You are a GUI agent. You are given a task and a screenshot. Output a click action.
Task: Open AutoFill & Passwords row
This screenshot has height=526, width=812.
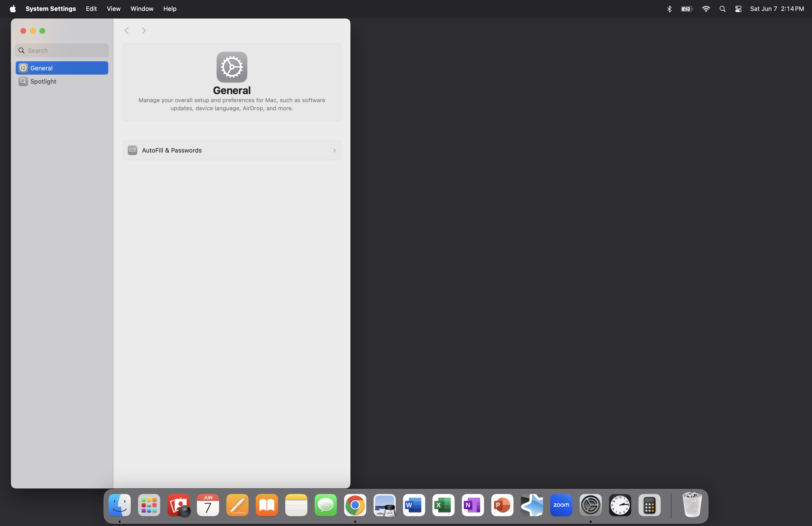[232, 150]
